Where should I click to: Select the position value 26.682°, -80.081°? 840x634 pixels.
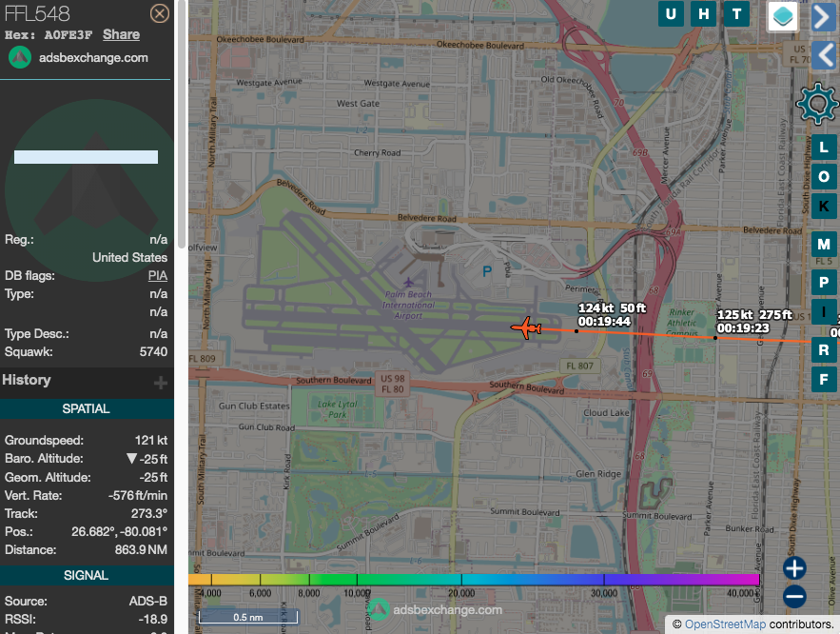(120, 531)
